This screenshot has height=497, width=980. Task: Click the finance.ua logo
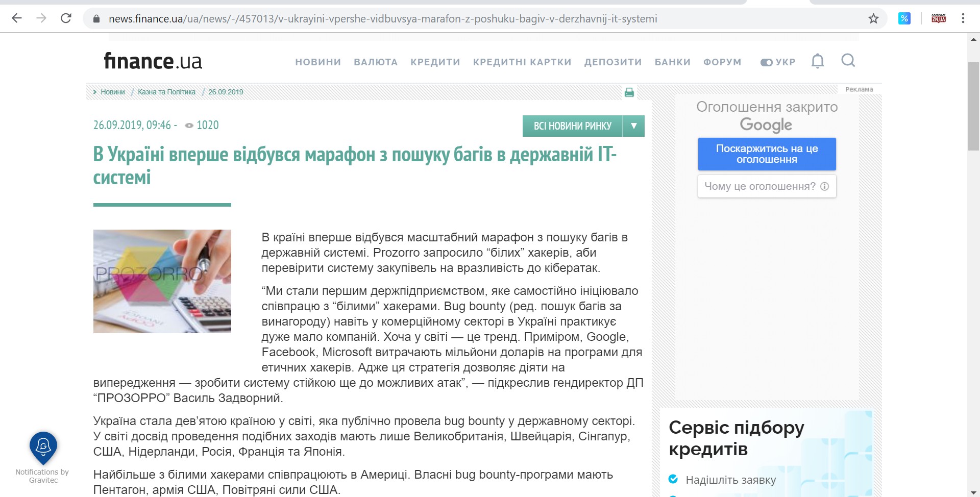point(153,61)
